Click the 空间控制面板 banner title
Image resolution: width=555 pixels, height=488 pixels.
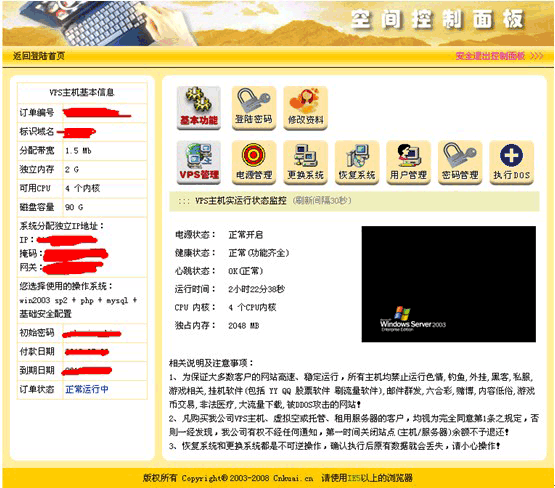pyautogui.click(x=437, y=19)
